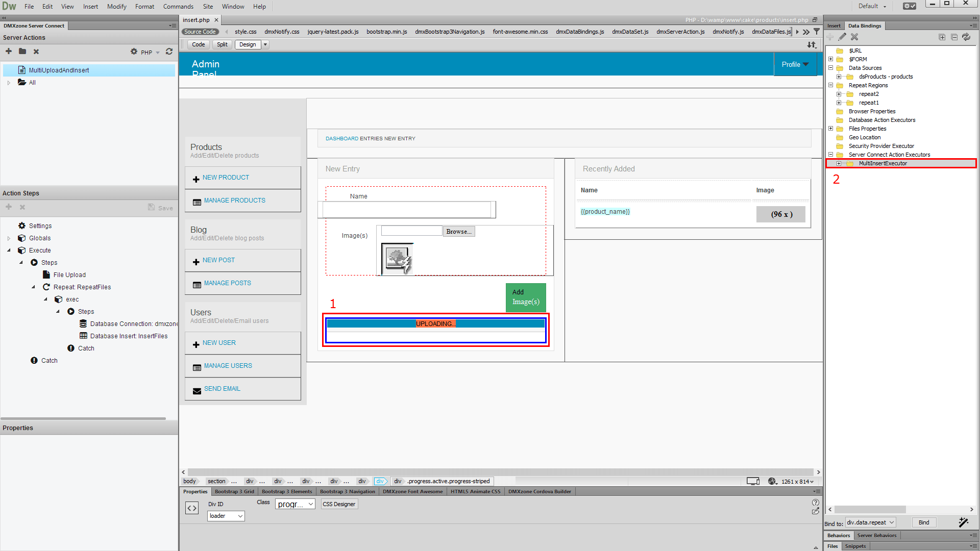Viewport: 980px width, 551px height.
Task: Delete the selected data binding
Action: (854, 37)
